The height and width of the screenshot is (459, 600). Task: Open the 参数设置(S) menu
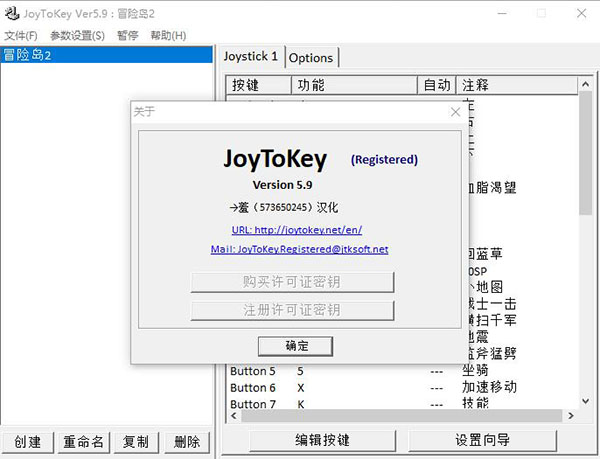click(77, 35)
